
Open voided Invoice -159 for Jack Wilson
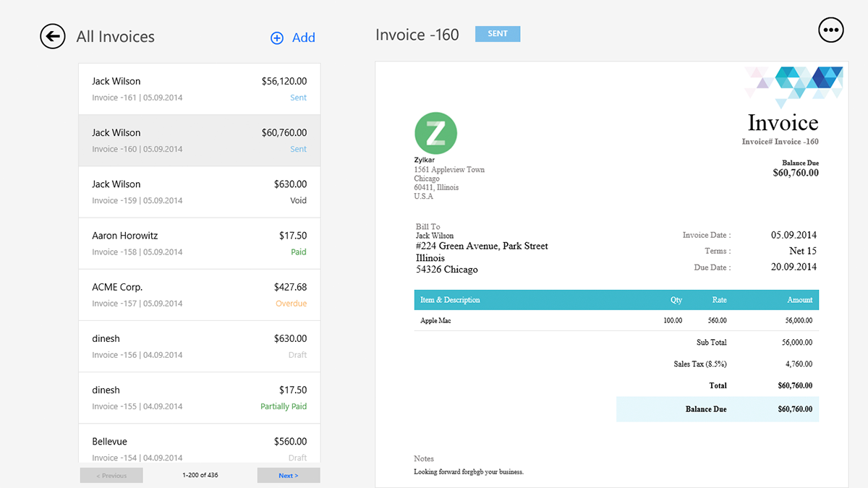[199, 192]
